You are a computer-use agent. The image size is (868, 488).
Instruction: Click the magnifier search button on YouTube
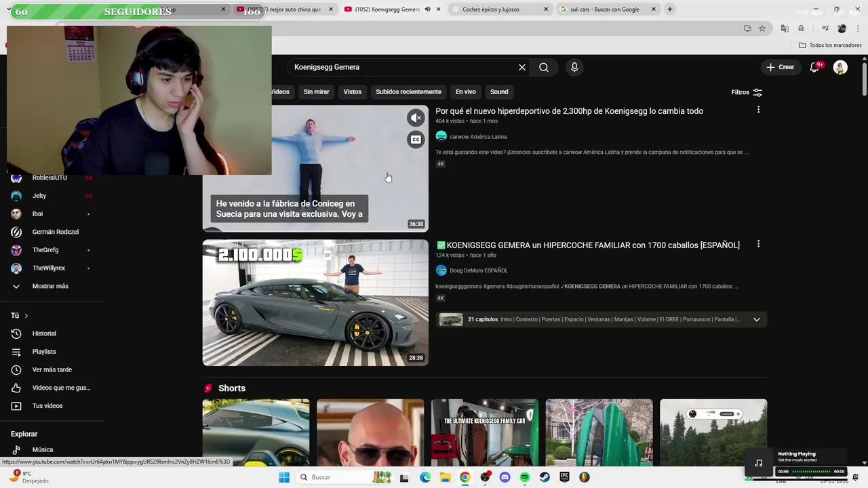544,67
